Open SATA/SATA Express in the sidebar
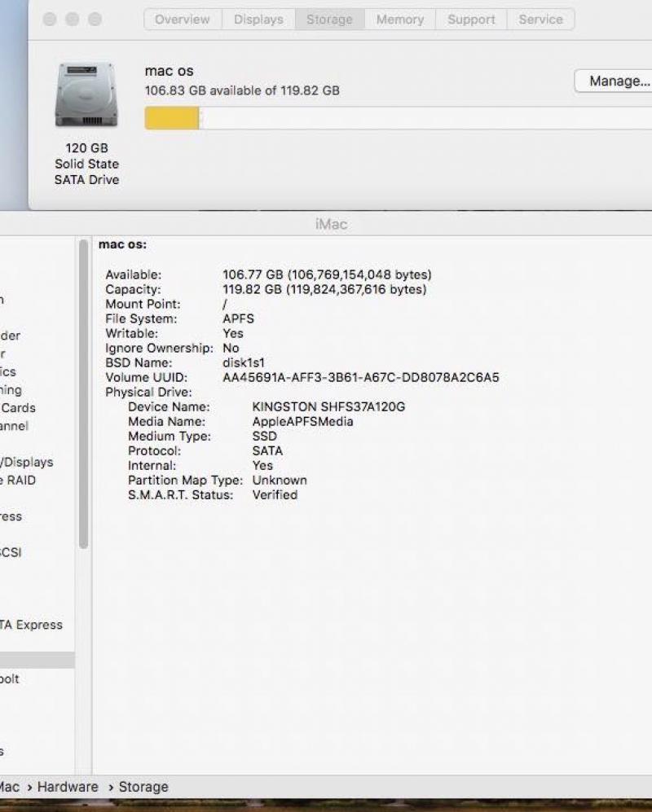The width and height of the screenshot is (652, 812). pos(33,625)
